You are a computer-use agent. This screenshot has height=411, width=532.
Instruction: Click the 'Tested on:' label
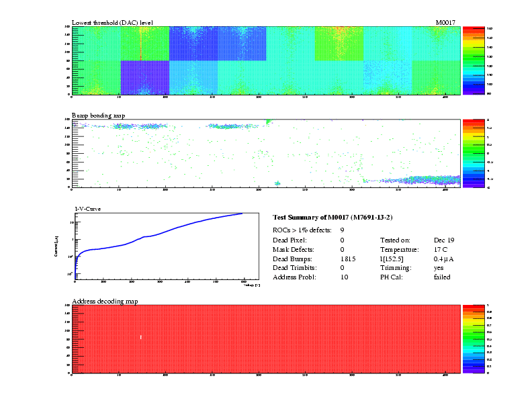395,240
